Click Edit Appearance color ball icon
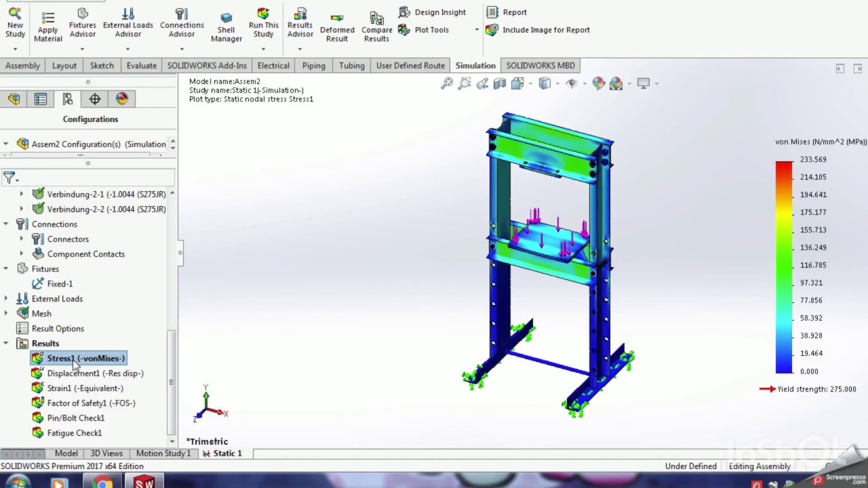Viewport: 868px width, 488px height. (x=599, y=83)
